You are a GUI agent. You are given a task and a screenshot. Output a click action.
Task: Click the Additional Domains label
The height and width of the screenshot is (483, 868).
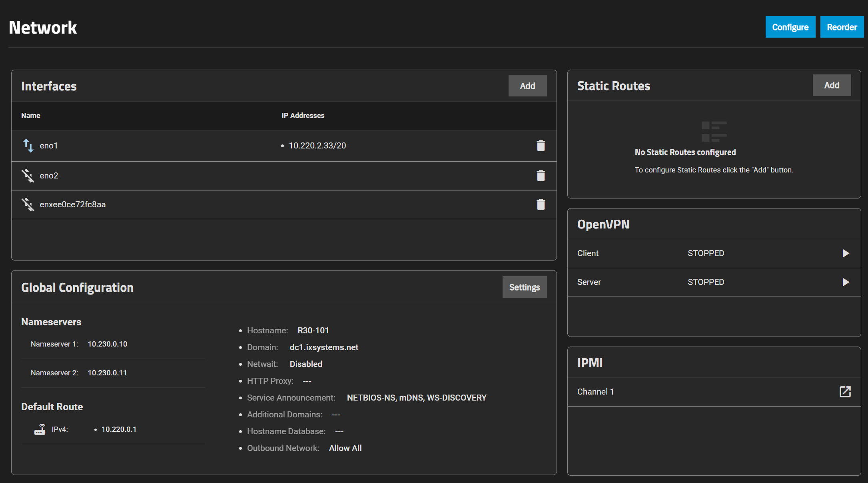click(x=285, y=415)
